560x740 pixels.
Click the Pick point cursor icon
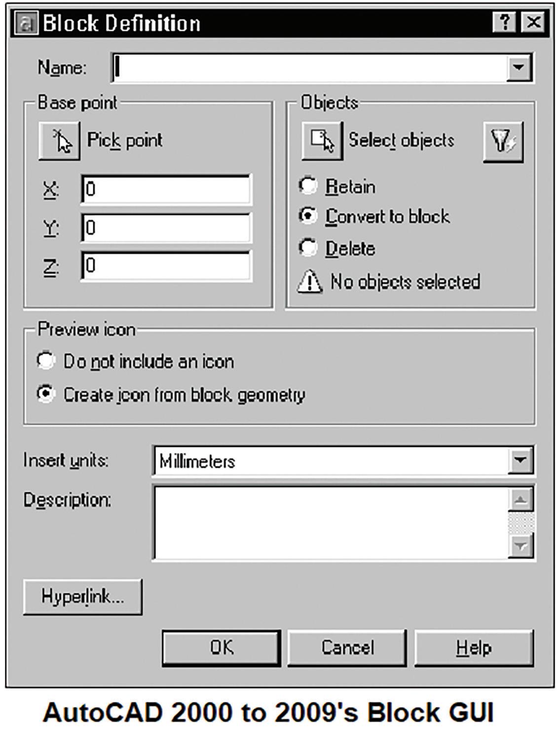click(60, 142)
